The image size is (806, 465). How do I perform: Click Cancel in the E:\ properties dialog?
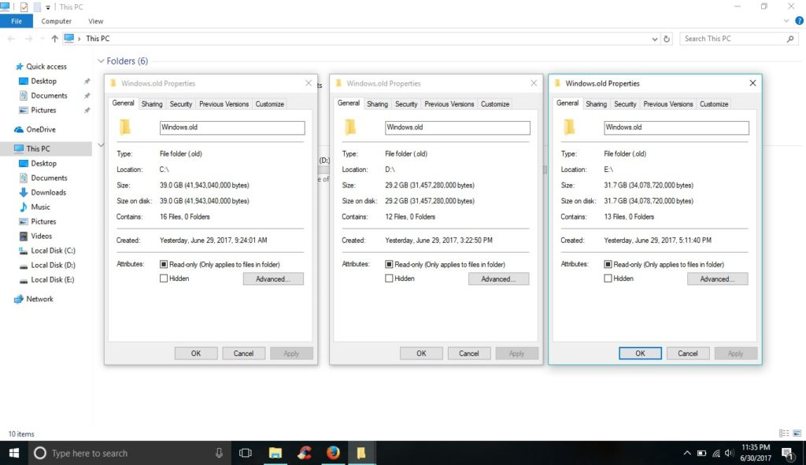tap(688, 354)
